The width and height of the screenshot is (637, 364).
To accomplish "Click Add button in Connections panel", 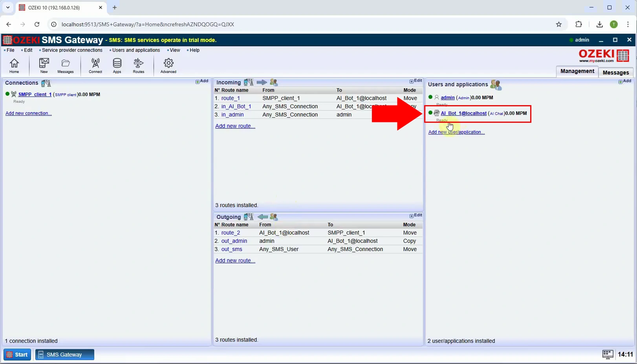I will click(202, 81).
